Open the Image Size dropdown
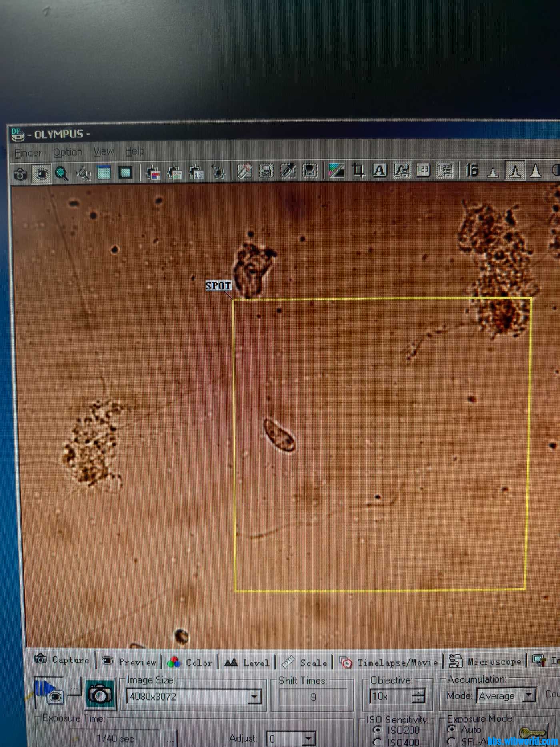Viewport: 560px width, 747px height. pos(254,697)
